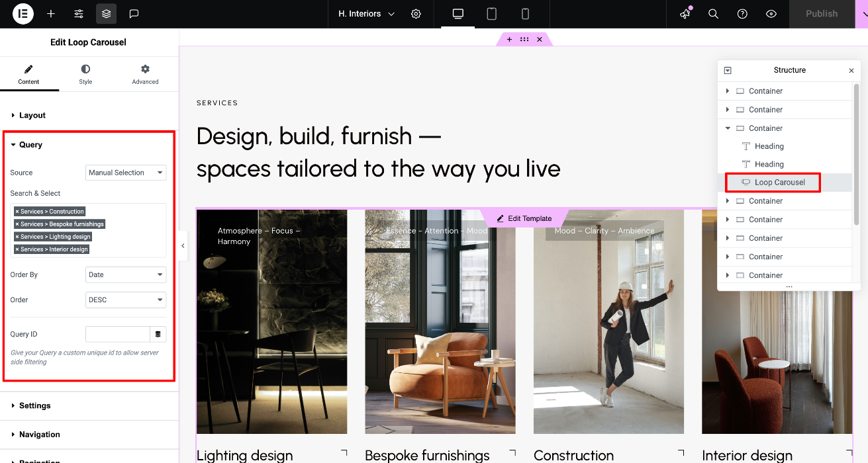Remove Services > Interior design tag
The width and height of the screenshot is (868, 463).
17,249
